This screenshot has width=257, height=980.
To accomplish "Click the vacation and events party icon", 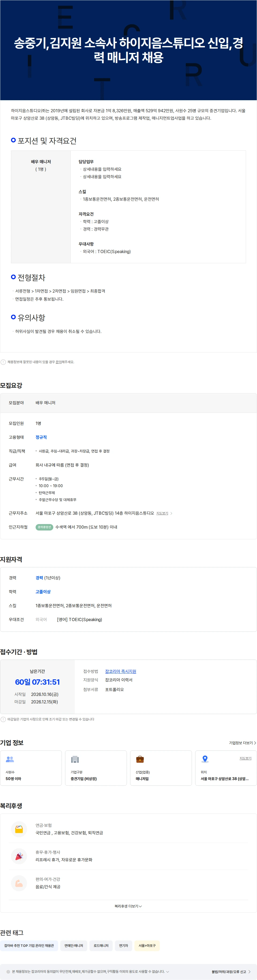I will pyautogui.click(x=19, y=856).
